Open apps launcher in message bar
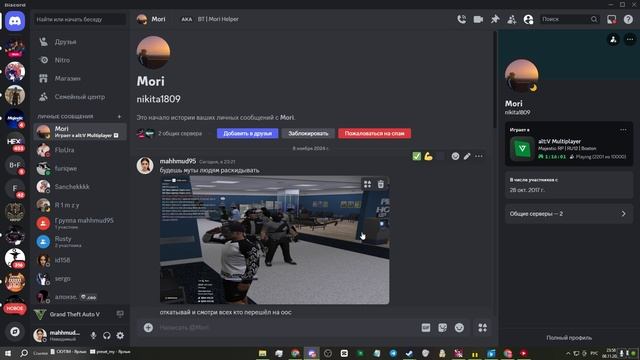This screenshot has height=360, width=640. coord(482,328)
